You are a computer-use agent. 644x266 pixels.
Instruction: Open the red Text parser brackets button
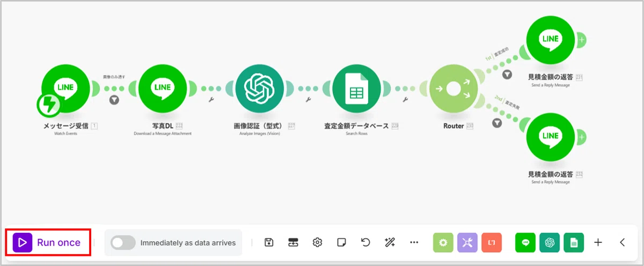492,242
